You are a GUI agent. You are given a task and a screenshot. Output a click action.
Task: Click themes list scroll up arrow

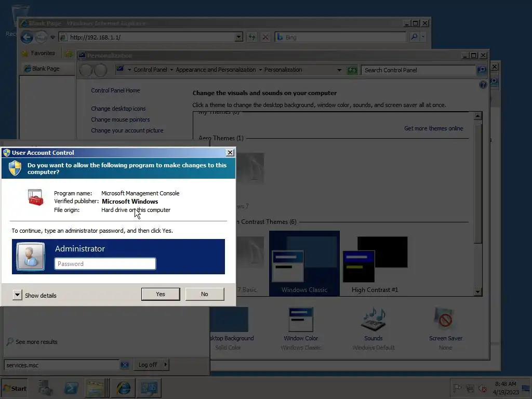pos(478,116)
